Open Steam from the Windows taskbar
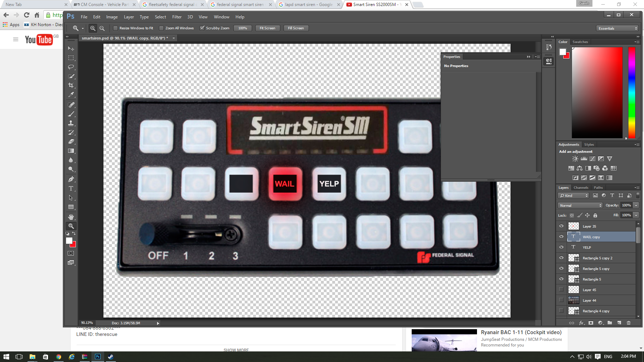The image size is (644, 362). [x=111, y=357]
